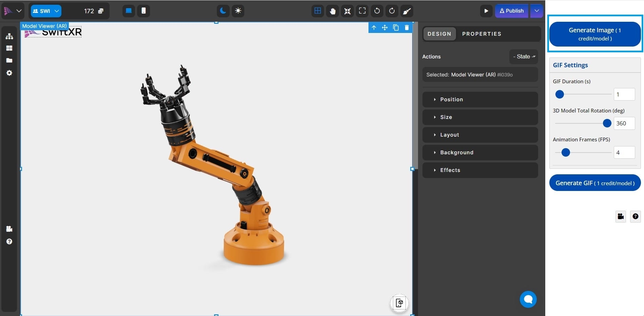
Task: Open the AR view icon on canvas
Action: (x=399, y=303)
